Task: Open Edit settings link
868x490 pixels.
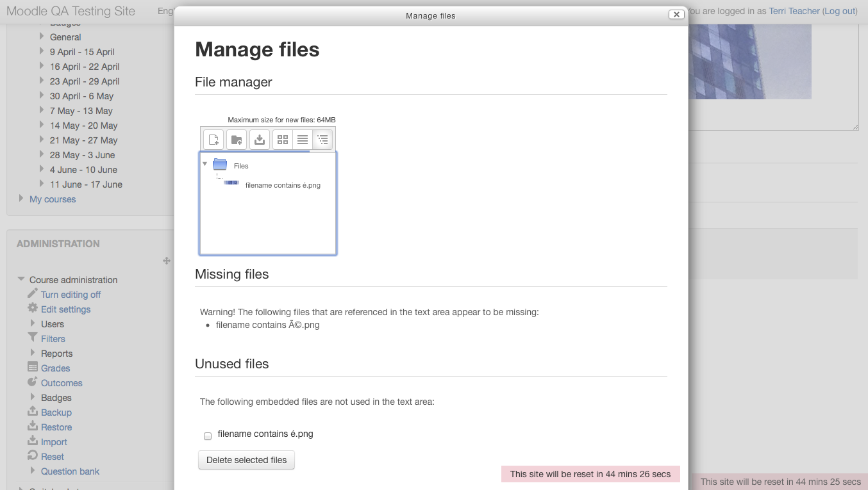Action: (x=65, y=309)
